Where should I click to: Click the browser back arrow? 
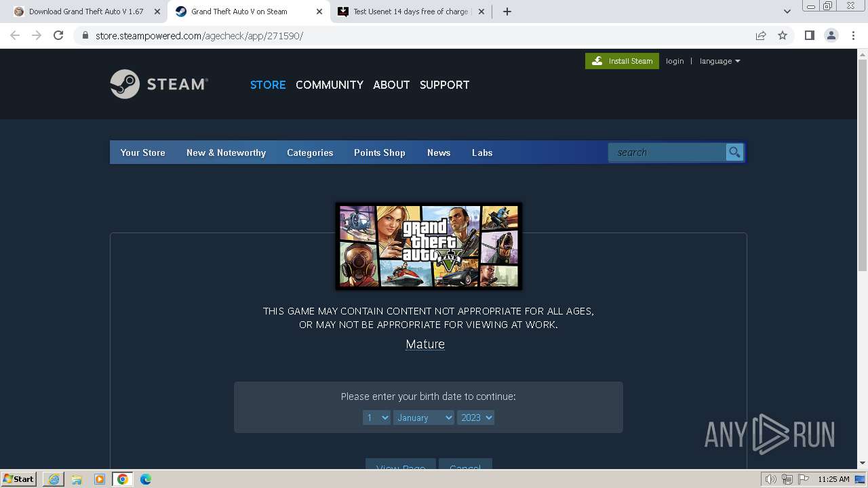click(x=15, y=35)
